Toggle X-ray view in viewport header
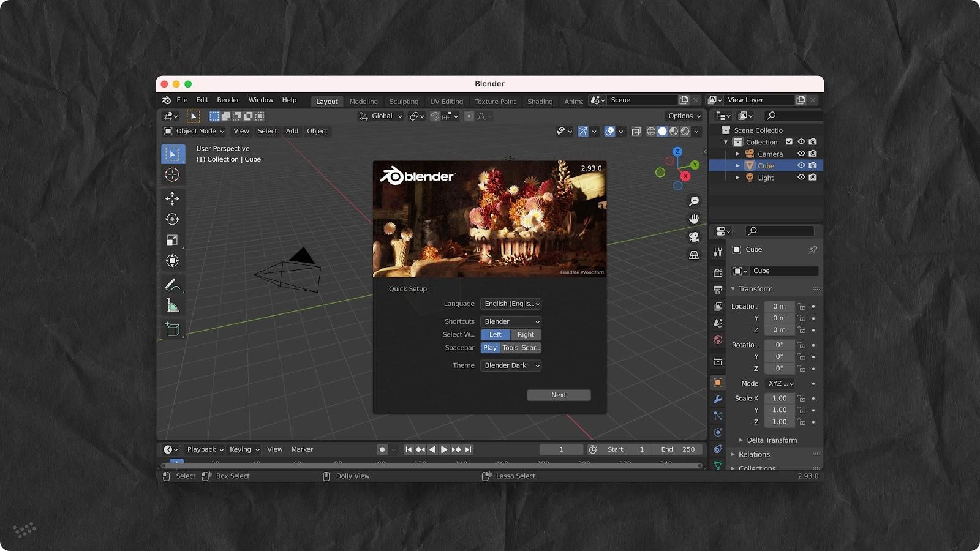The height and width of the screenshot is (551, 980). [636, 131]
